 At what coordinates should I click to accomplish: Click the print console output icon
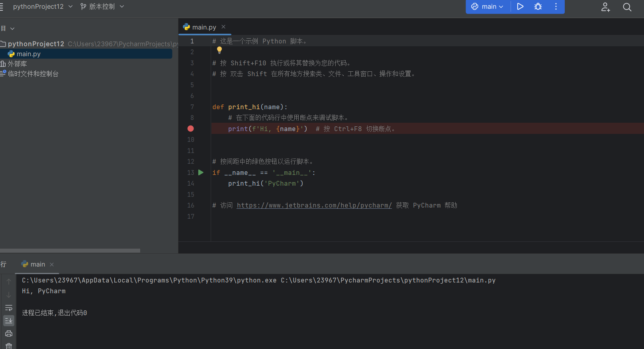pos(9,333)
